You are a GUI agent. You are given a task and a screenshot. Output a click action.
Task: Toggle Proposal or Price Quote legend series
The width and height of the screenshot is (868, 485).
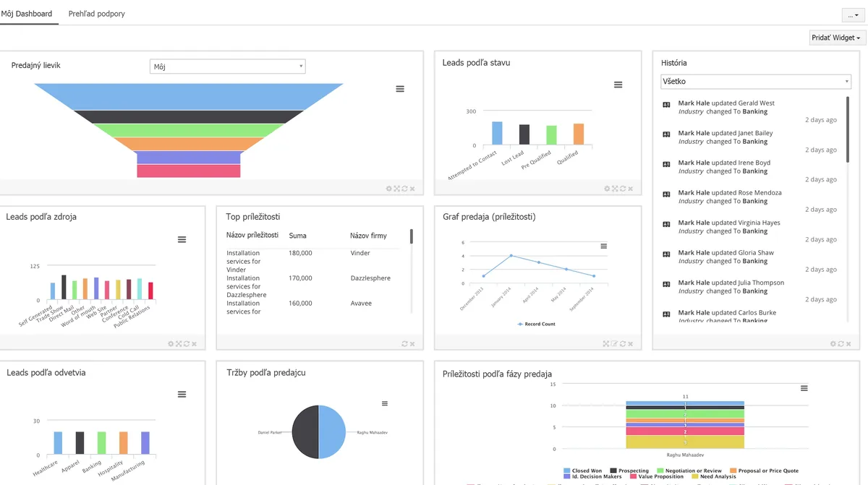coord(764,471)
